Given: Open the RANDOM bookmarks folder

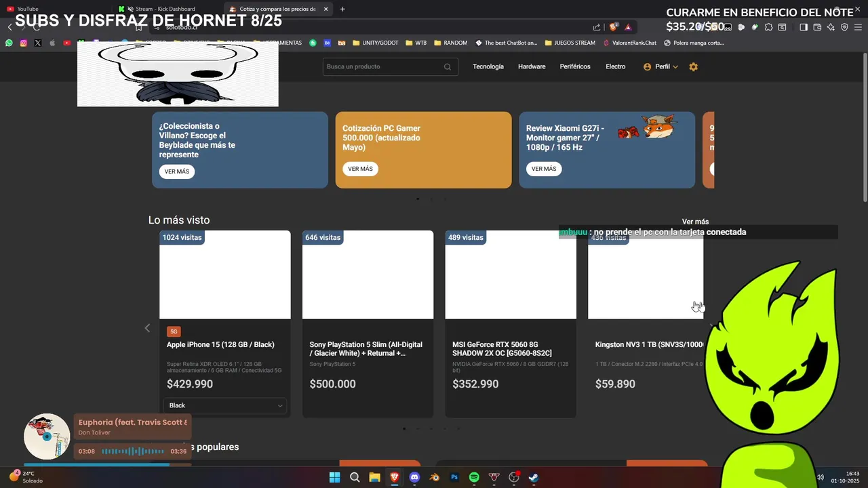Looking at the screenshot, I should 450,43.
